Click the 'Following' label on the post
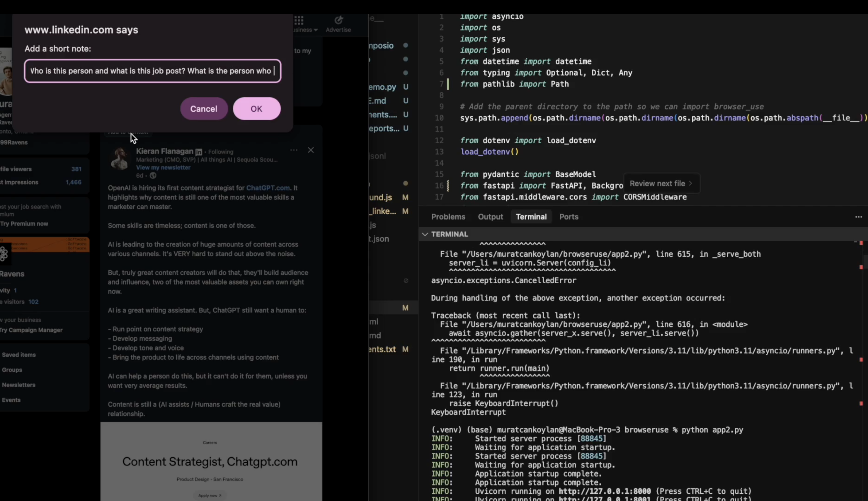868x501 pixels. click(221, 152)
